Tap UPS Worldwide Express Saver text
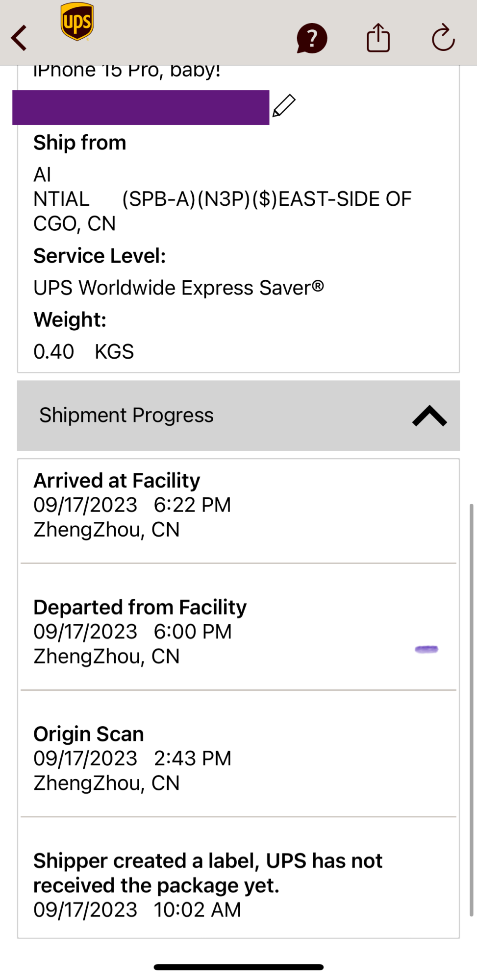 coord(178,288)
